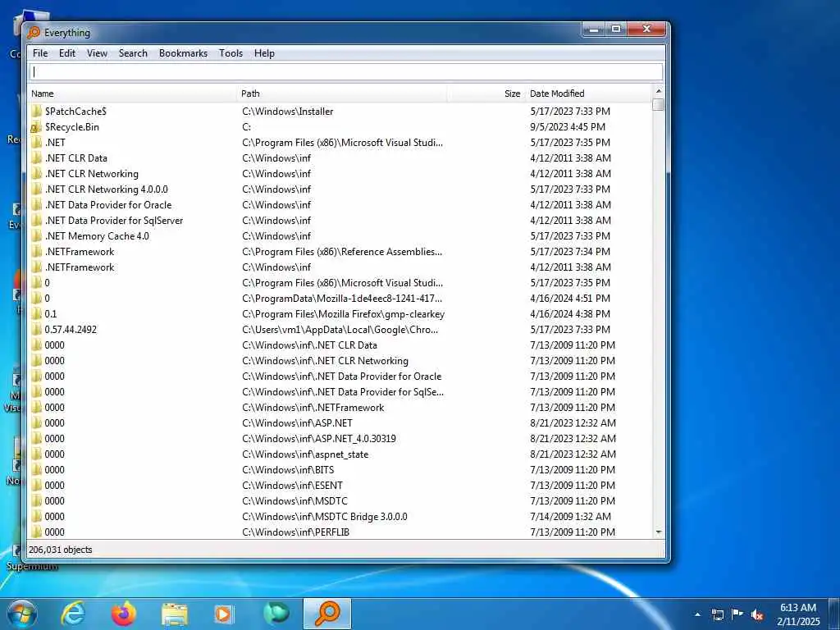Open the Windows Start menu
Image resolution: width=840 pixels, height=630 pixels.
coord(22,614)
